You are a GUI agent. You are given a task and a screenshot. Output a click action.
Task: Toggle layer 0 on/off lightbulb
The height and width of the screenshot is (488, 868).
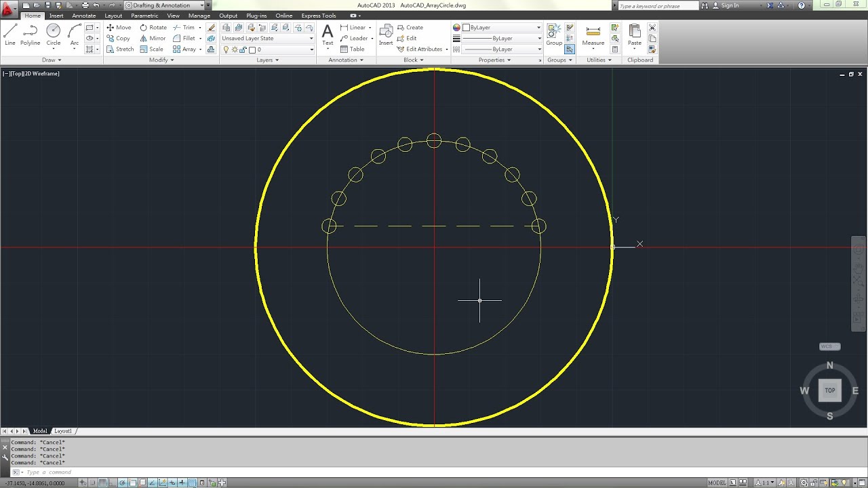[x=226, y=49]
